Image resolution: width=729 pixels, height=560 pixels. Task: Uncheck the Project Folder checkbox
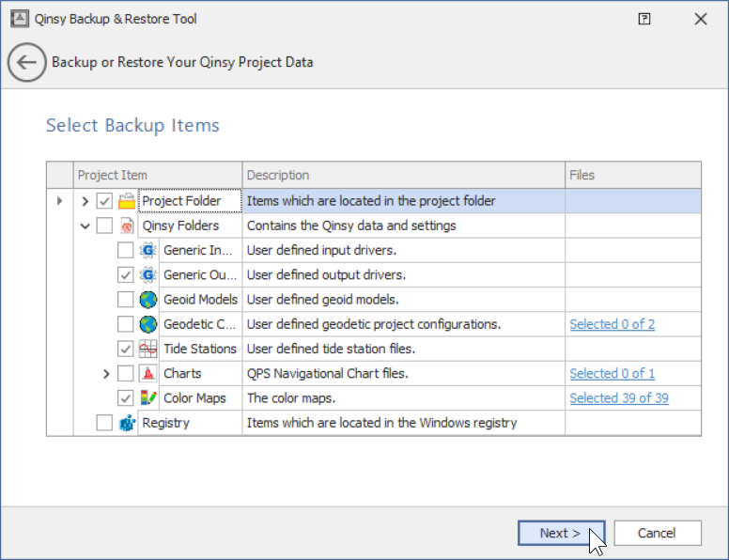click(x=104, y=201)
